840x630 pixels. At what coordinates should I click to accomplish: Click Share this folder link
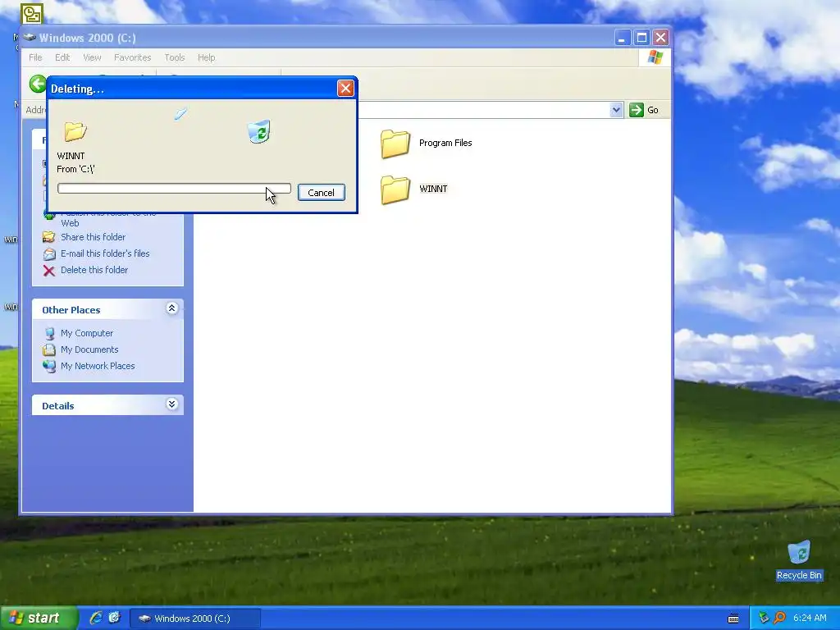(94, 237)
